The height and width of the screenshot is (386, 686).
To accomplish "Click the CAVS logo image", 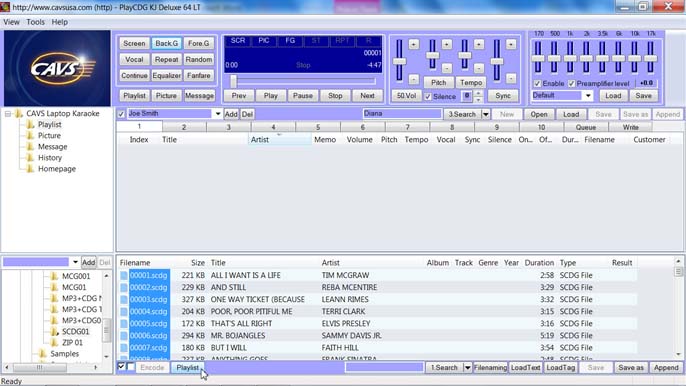I will [x=57, y=68].
